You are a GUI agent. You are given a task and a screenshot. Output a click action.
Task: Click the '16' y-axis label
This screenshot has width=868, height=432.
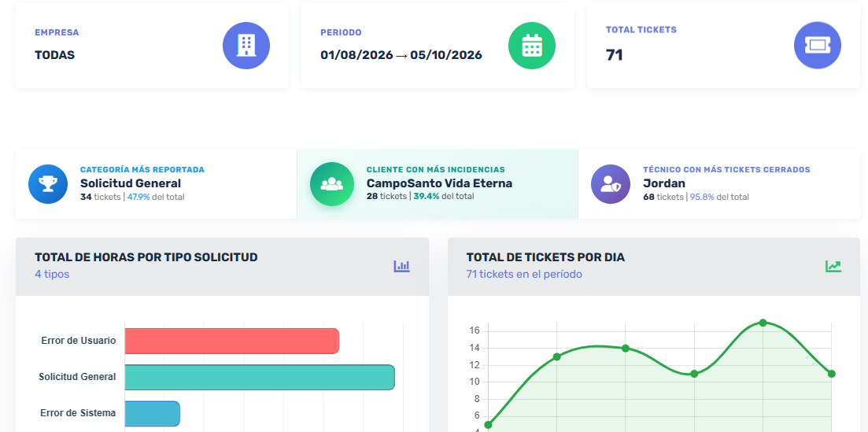475,331
